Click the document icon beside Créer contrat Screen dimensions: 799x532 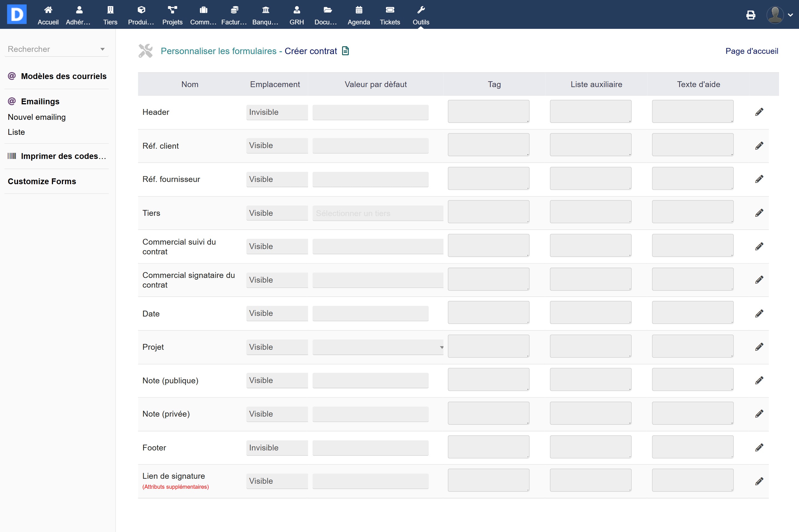[x=345, y=51]
